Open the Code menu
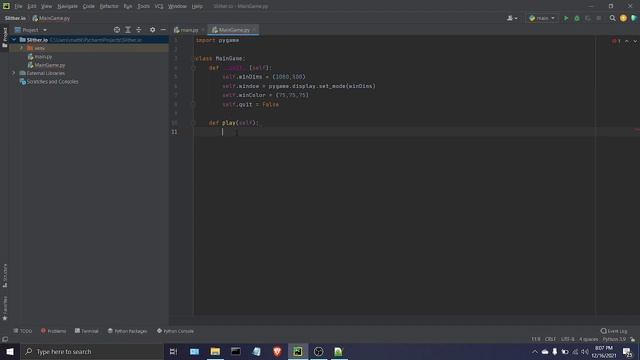The height and width of the screenshot is (360, 640). point(89,6)
